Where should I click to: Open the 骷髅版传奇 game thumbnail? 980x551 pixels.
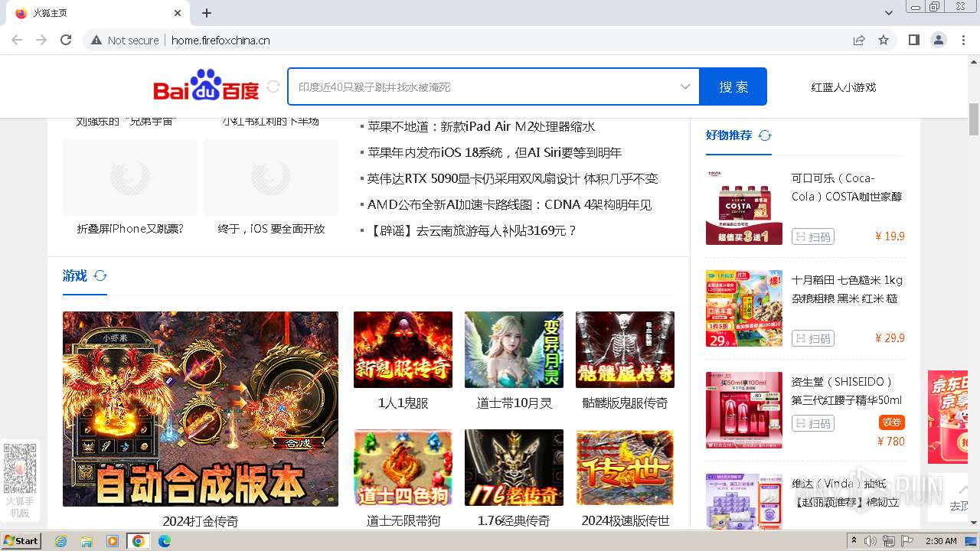[x=625, y=350]
